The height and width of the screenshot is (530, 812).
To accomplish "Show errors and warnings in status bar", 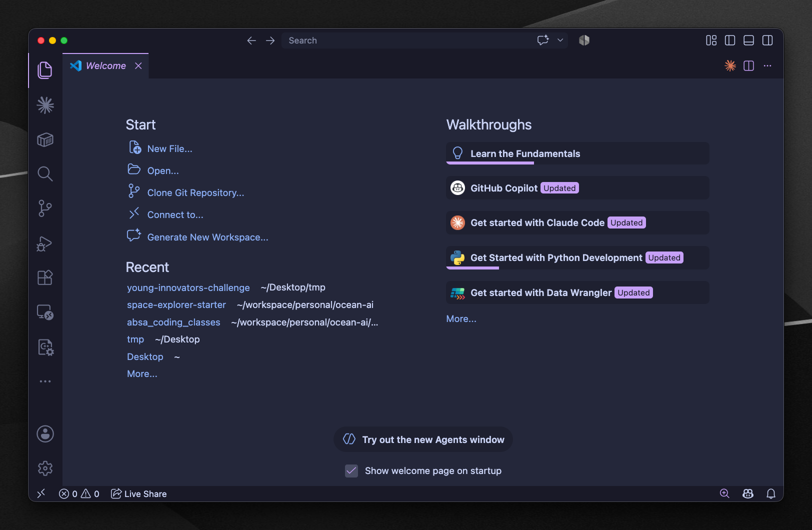I will coord(79,494).
